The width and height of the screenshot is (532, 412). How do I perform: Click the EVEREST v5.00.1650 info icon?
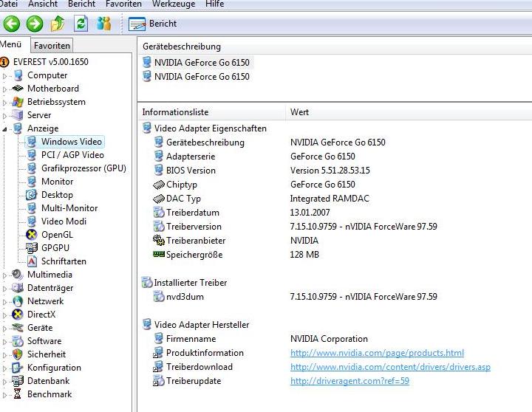tap(4, 62)
